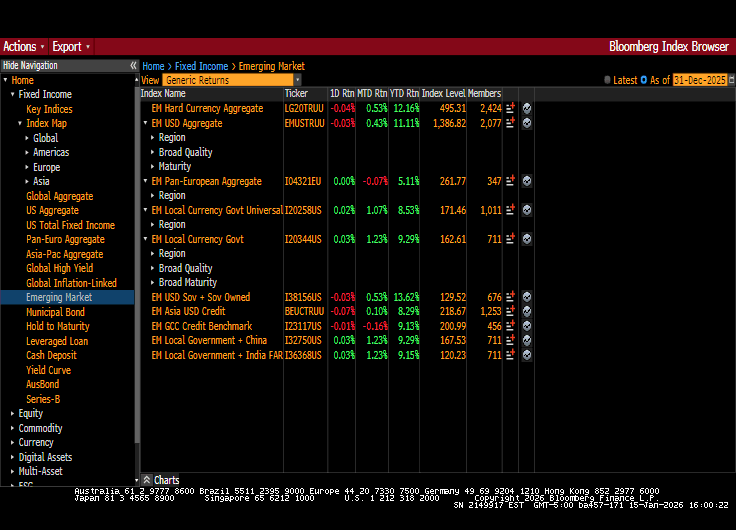Click the navigation panel scrollbar
736x530 pixels.
click(137, 263)
